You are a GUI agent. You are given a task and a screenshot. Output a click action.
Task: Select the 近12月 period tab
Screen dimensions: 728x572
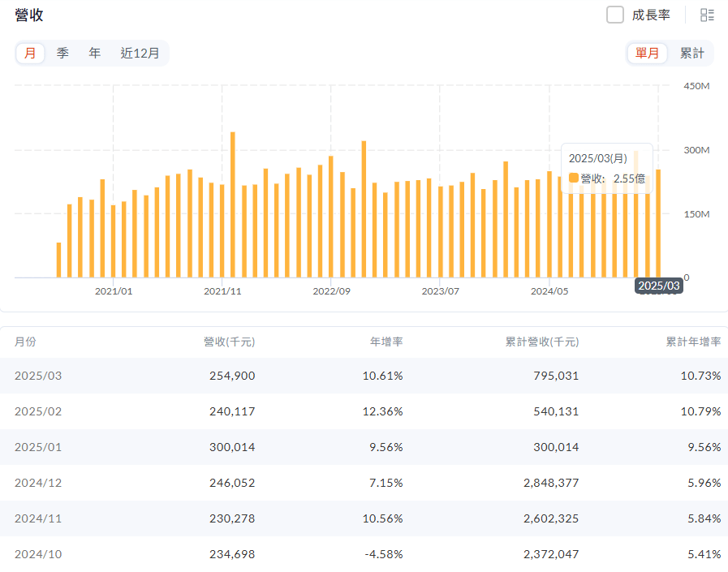tap(140, 53)
